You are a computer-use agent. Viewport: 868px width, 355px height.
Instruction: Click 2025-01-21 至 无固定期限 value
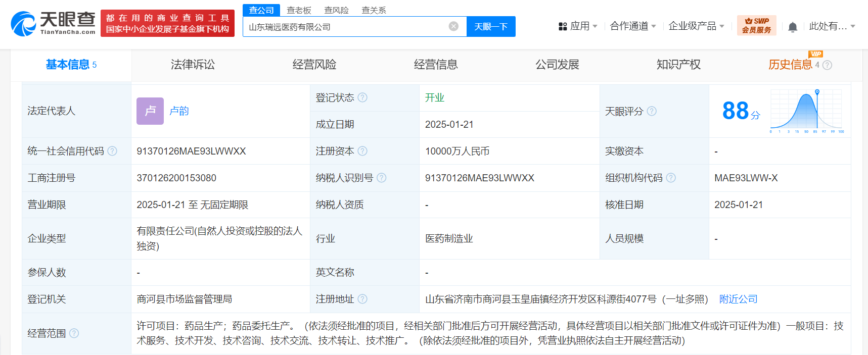coord(193,205)
